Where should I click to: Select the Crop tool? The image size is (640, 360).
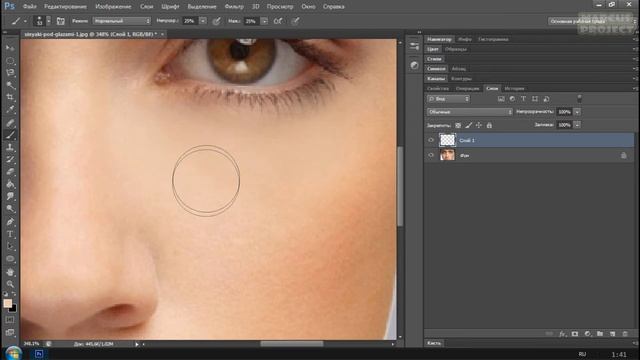click(x=10, y=97)
